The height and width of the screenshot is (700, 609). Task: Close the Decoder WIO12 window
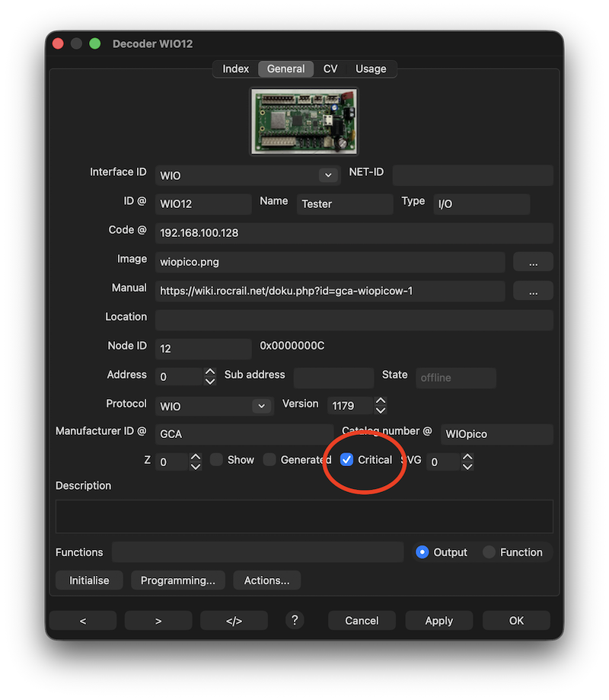tap(58, 43)
